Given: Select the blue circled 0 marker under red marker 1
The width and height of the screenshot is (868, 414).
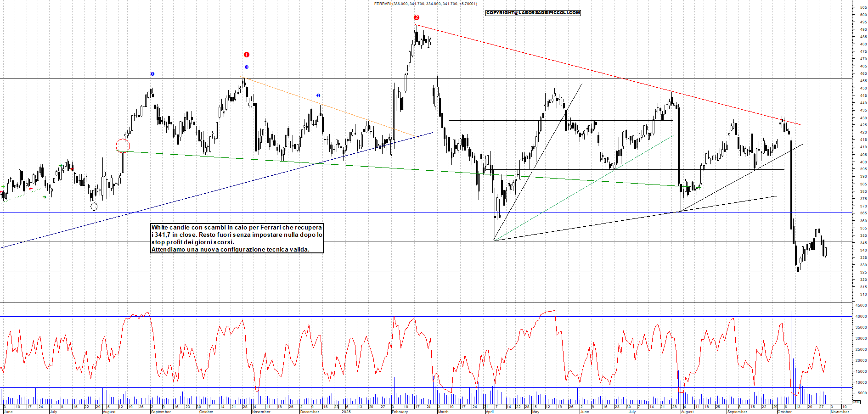Looking at the screenshot, I should [x=246, y=67].
